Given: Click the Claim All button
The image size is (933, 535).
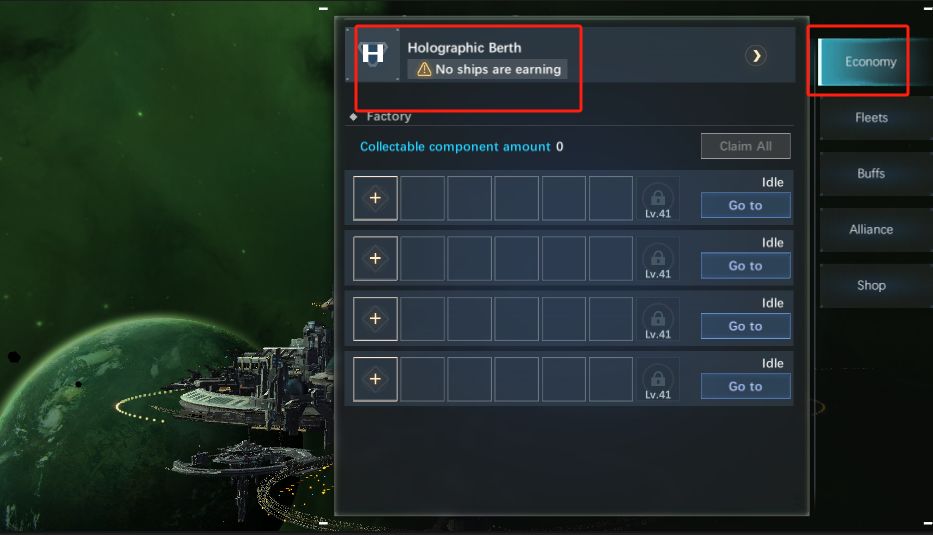Looking at the screenshot, I should (746, 146).
